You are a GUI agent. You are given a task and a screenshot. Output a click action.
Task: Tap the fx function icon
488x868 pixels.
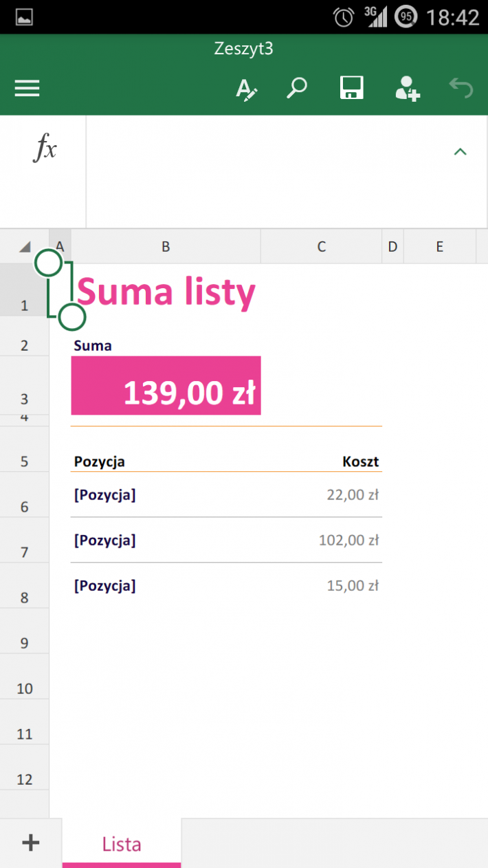coord(45,147)
